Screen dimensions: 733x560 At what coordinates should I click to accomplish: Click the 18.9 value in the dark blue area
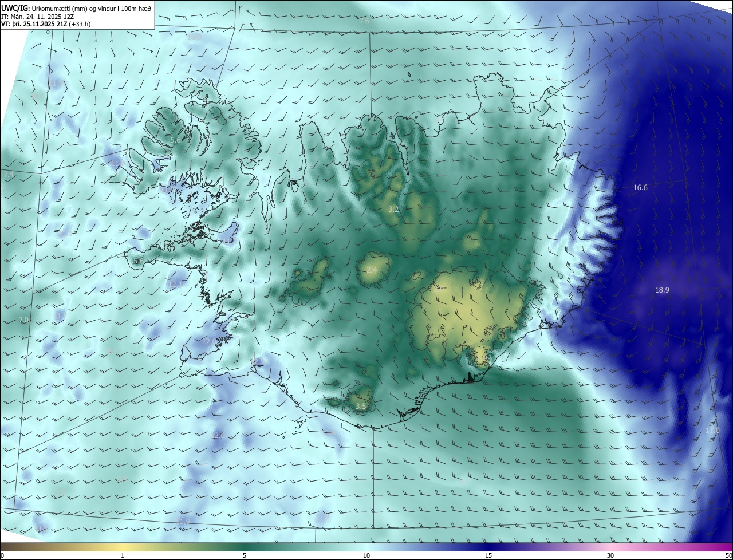(x=662, y=290)
